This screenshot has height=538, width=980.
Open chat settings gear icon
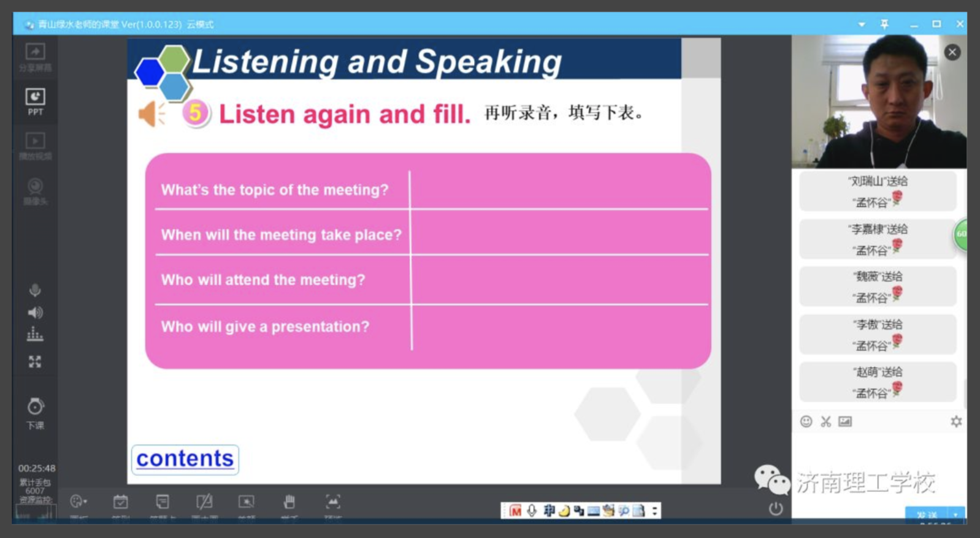point(955,422)
